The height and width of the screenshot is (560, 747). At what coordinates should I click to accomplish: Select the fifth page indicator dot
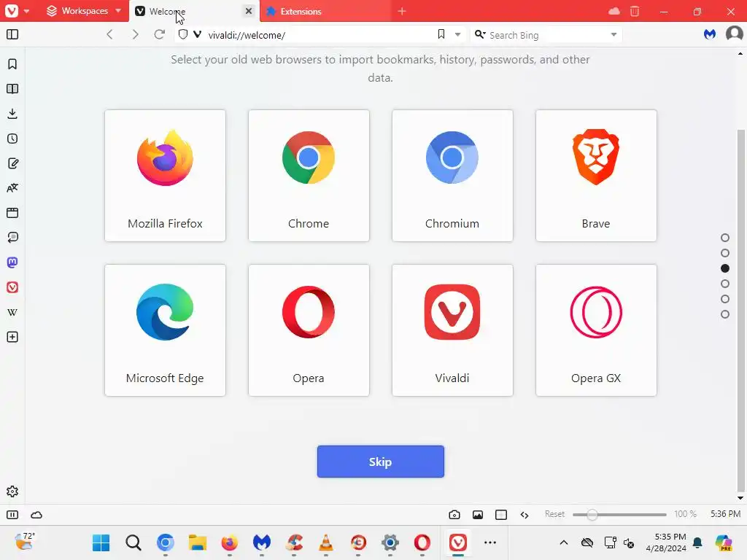(725, 299)
